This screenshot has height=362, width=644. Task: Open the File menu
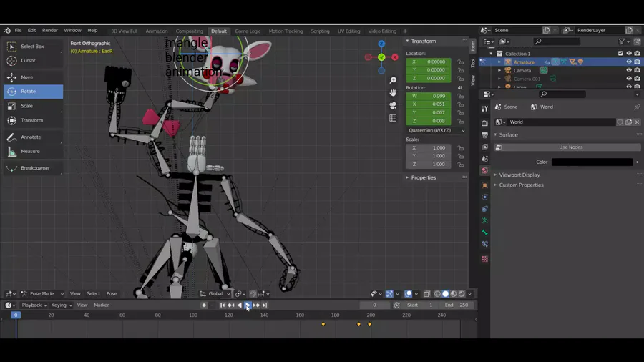coord(18,30)
